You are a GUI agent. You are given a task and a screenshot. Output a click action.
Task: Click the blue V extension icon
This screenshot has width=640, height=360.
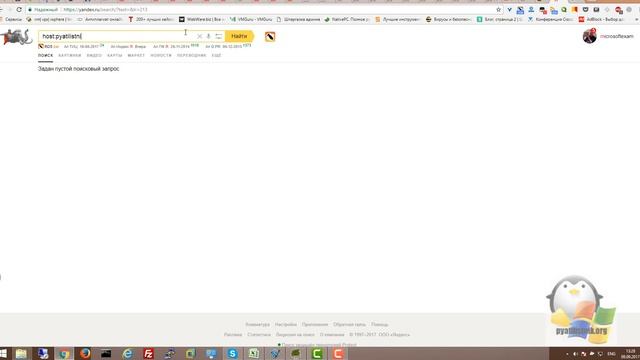point(509,9)
